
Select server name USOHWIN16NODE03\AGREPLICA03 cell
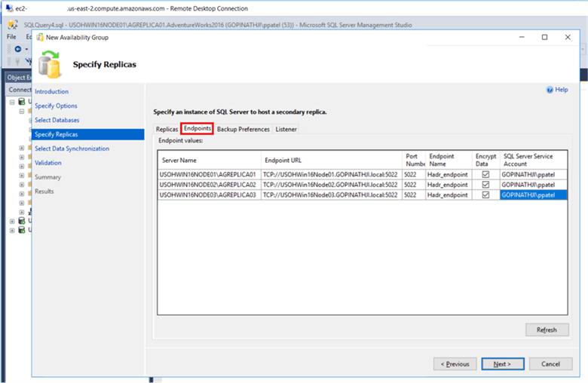pos(210,195)
